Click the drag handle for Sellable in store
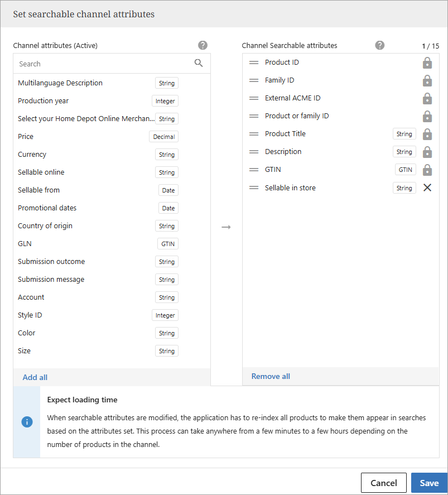 coord(254,188)
